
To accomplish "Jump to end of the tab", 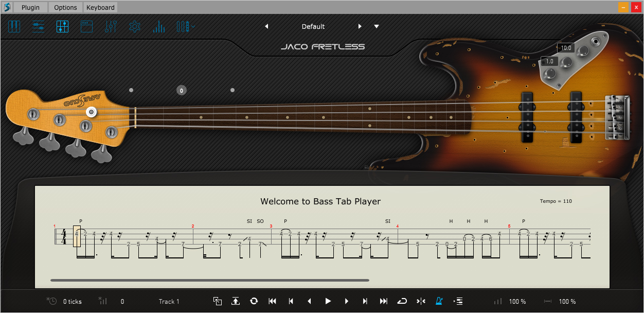I will pyautogui.click(x=384, y=301).
